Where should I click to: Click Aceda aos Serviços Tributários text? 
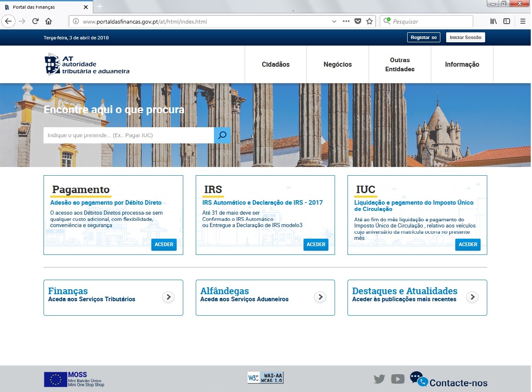tap(92, 299)
